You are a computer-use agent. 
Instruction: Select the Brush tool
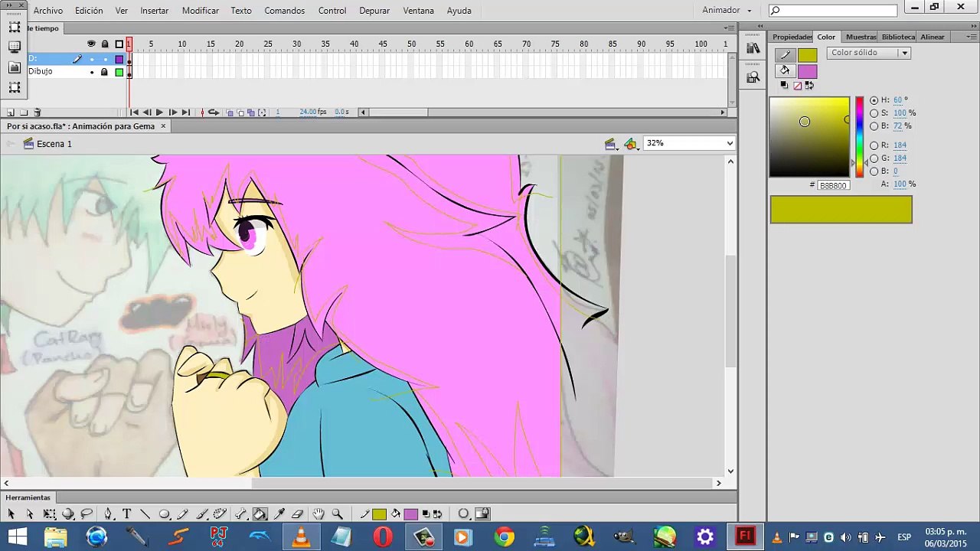(x=202, y=514)
